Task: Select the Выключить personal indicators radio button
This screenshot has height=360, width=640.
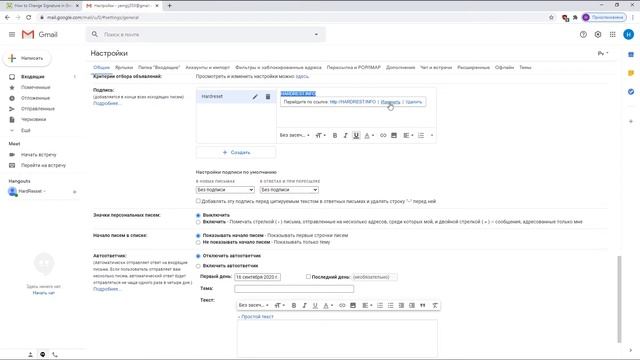Action: click(198, 215)
